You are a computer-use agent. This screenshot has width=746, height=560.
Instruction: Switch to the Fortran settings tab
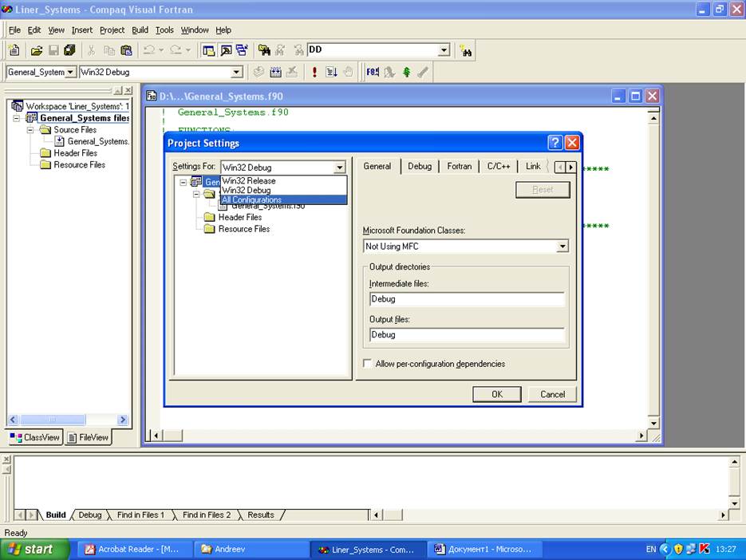(459, 167)
